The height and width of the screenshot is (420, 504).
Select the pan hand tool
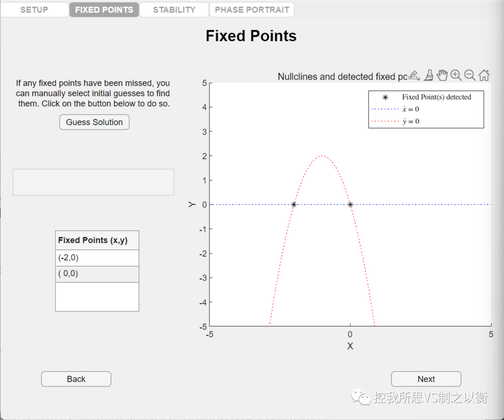[x=442, y=75]
